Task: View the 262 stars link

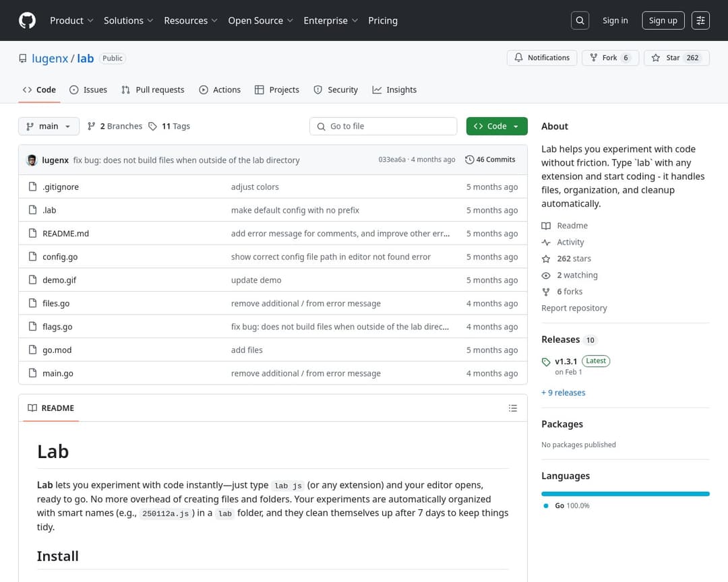Action: [x=566, y=259]
